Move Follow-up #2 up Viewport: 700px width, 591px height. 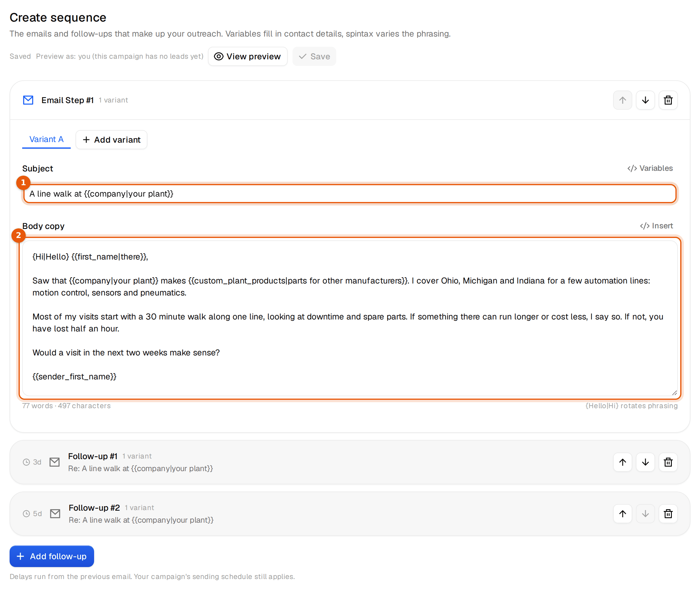pyautogui.click(x=622, y=514)
